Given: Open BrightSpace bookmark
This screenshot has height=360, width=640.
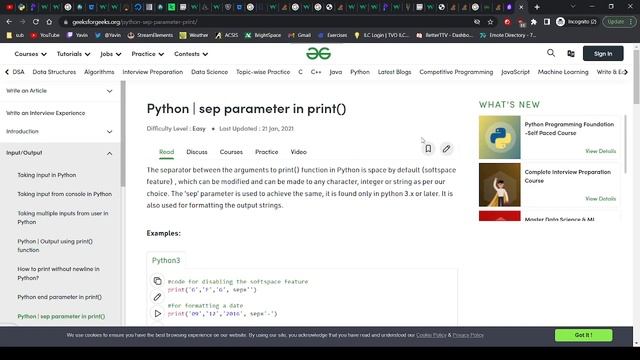Looking at the screenshot, I should (x=263, y=35).
